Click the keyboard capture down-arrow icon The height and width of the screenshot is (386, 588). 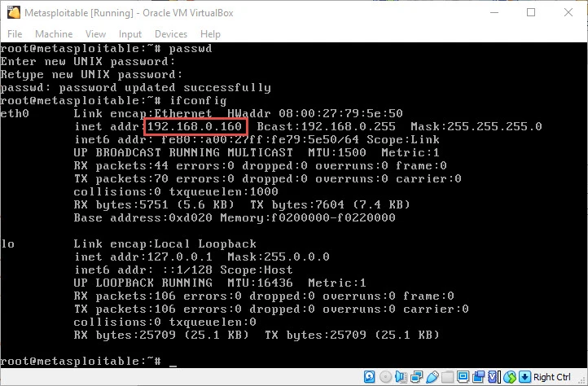click(525, 376)
